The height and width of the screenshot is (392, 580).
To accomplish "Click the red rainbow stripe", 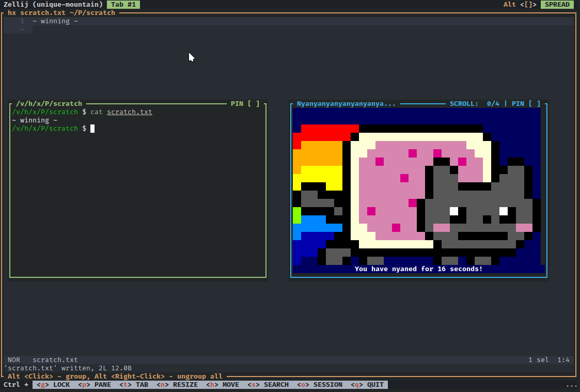I will point(325,132).
